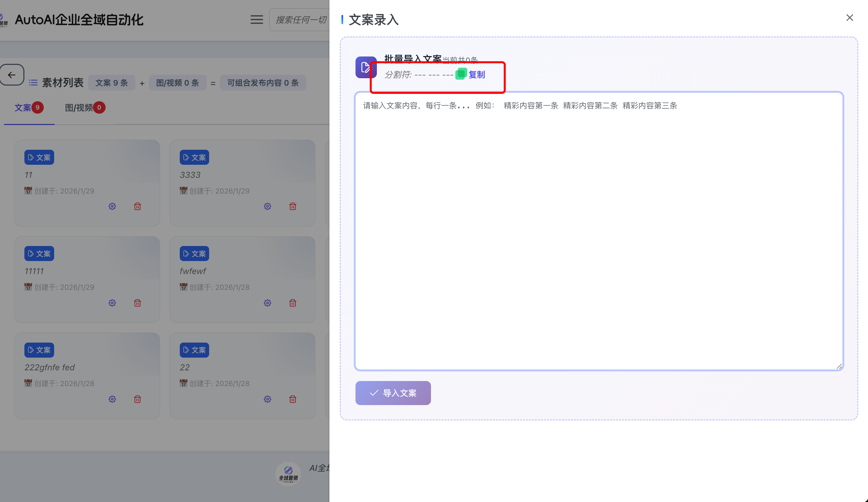This screenshot has width=868, height=502.
Task: Grab the textarea resize handle
Action: pos(839,366)
